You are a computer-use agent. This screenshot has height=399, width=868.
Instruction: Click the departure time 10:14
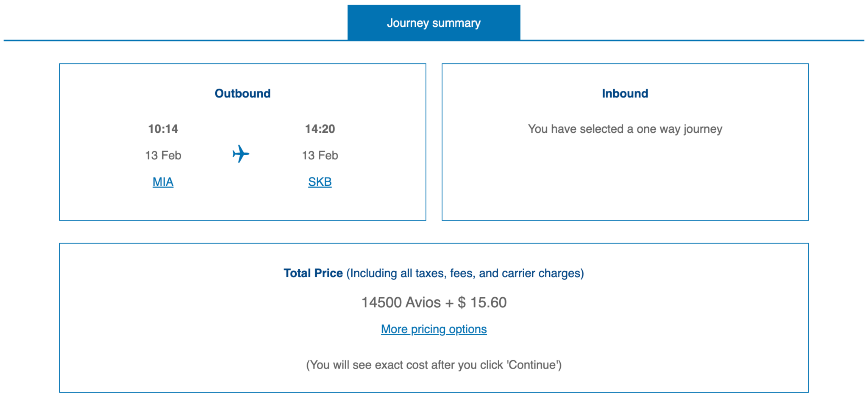click(x=163, y=129)
